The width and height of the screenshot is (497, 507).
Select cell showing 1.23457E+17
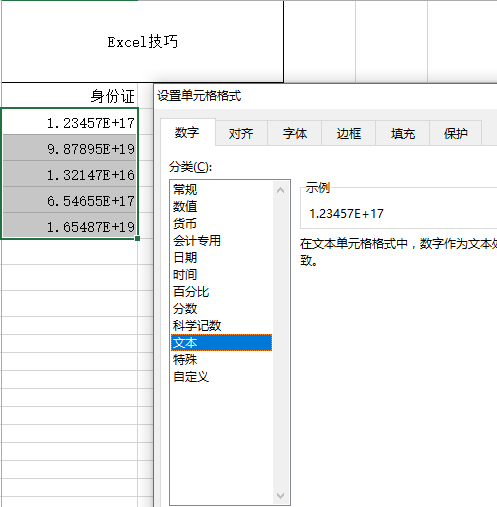click(69, 122)
